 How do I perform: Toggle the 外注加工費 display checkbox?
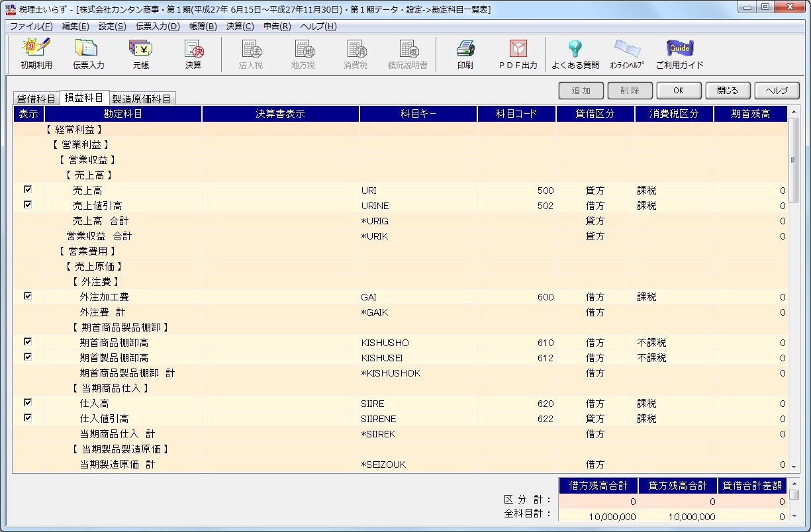28,296
